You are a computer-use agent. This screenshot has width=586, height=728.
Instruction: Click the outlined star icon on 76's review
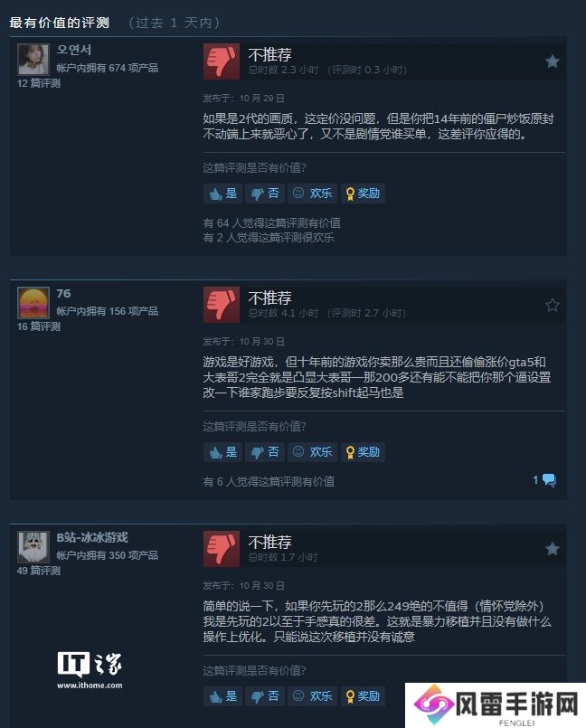(553, 305)
